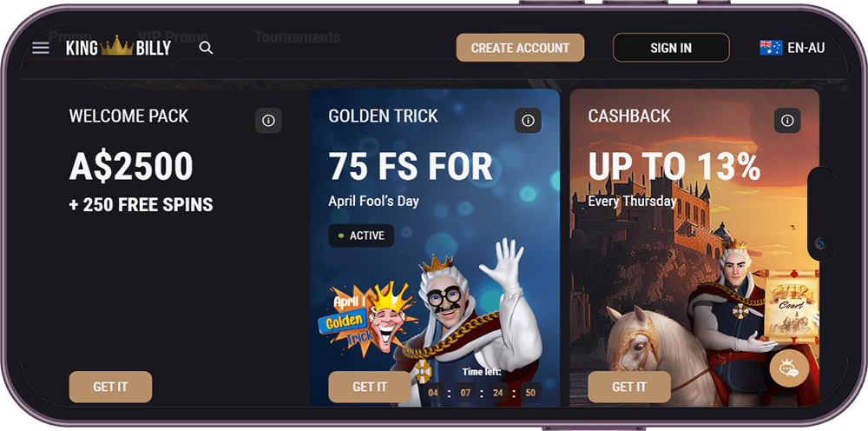
Task: Get the Cashback offer
Action: point(628,387)
